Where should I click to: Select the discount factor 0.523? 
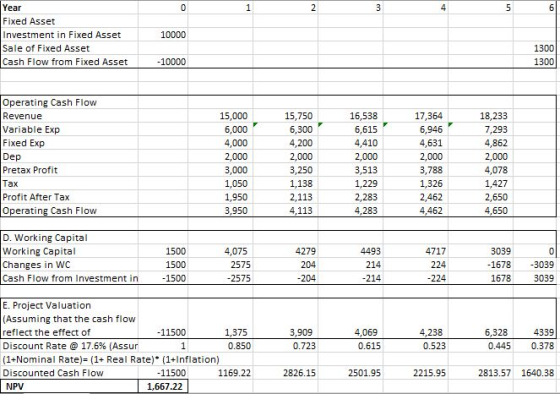pos(435,346)
